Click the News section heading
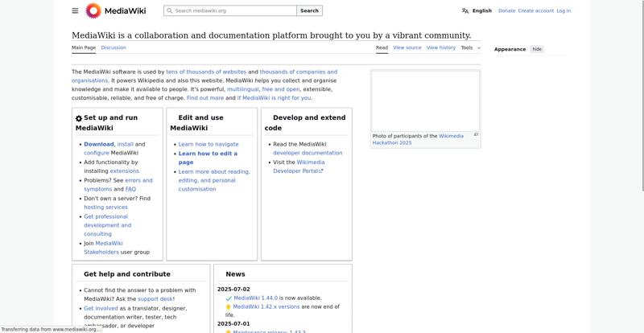Viewport: 644px width, 333px height. 235,274
